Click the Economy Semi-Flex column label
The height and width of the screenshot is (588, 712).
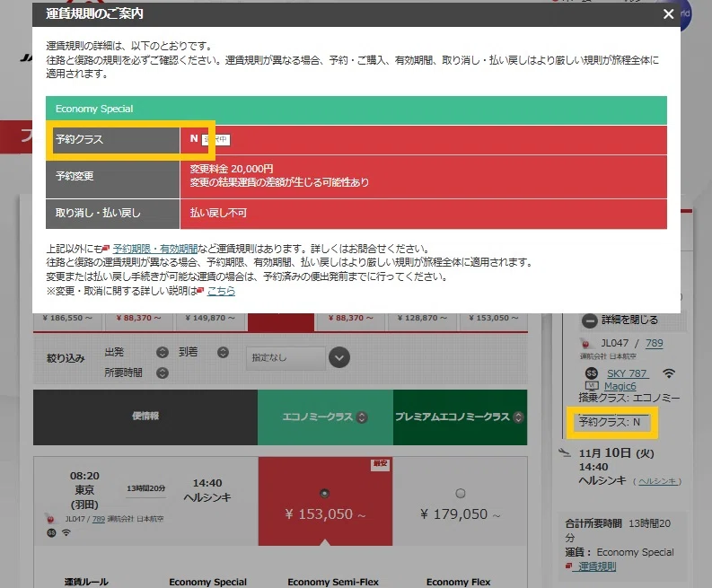click(333, 582)
